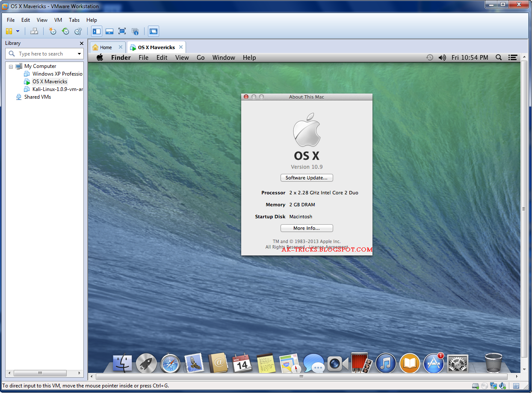Enter full screen mode
Image resolution: width=532 pixels, height=393 pixels.
pos(122,31)
